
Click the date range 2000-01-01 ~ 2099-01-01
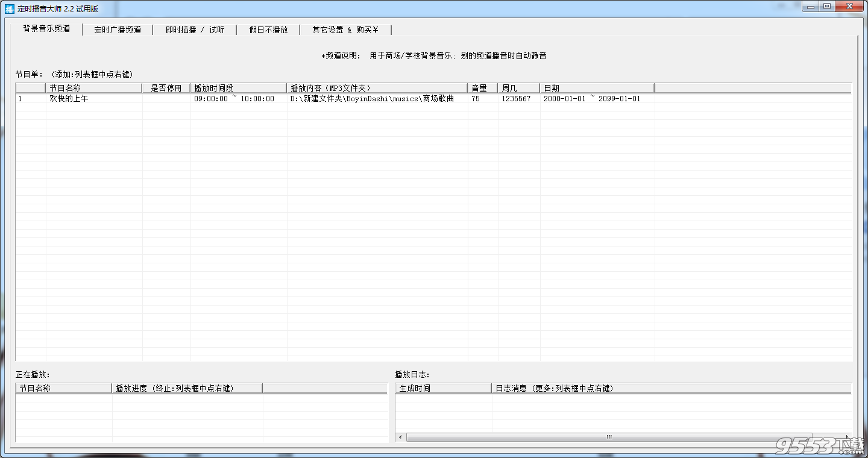(592, 99)
